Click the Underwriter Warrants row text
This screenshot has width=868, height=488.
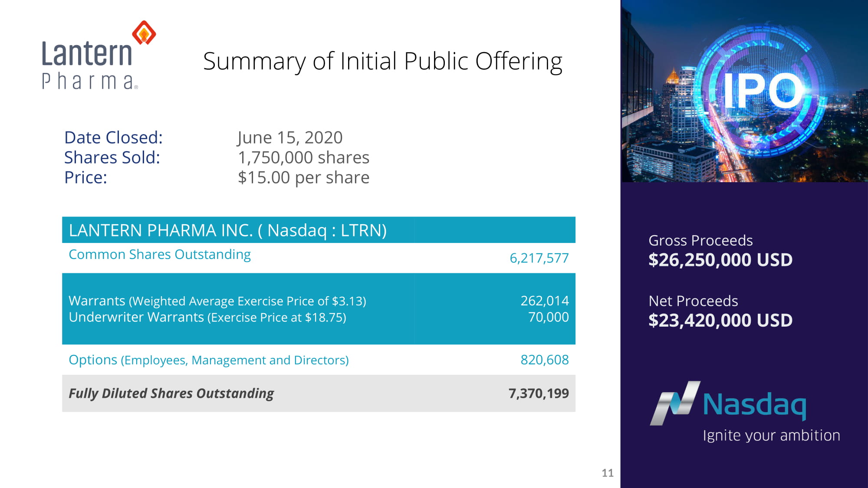[x=207, y=317]
